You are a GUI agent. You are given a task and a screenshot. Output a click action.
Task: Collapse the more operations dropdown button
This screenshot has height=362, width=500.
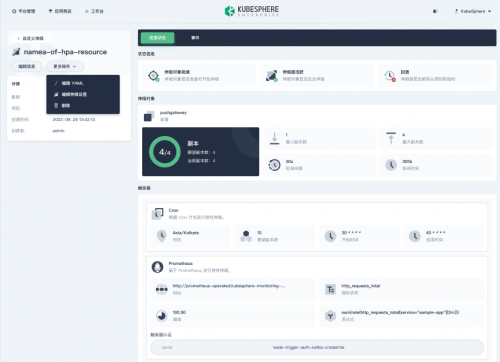pyautogui.click(x=65, y=66)
